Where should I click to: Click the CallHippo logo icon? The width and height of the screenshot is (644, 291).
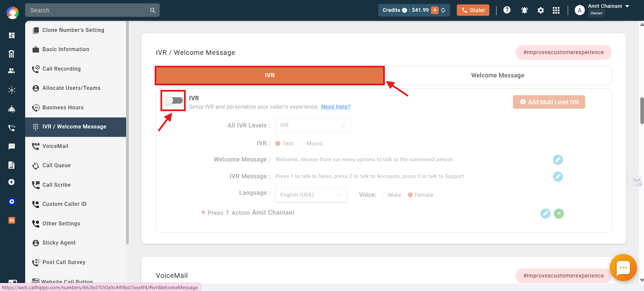click(x=12, y=13)
